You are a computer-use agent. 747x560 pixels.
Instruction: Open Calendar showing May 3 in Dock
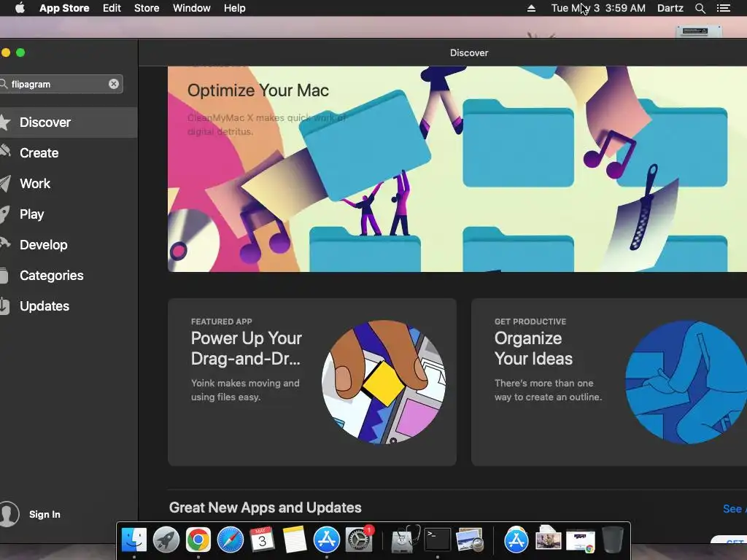coord(262,540)
